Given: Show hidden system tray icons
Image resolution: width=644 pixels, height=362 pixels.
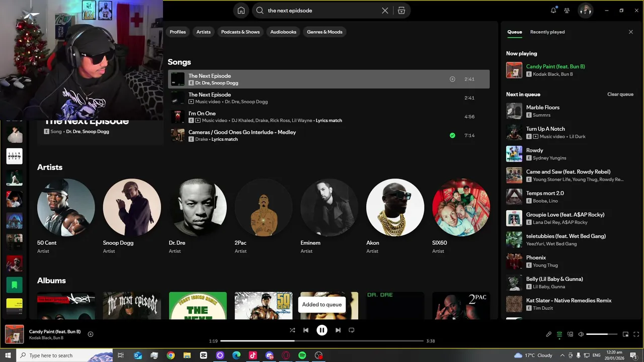Looking at the screenshot, I should (x=562, y=355).
